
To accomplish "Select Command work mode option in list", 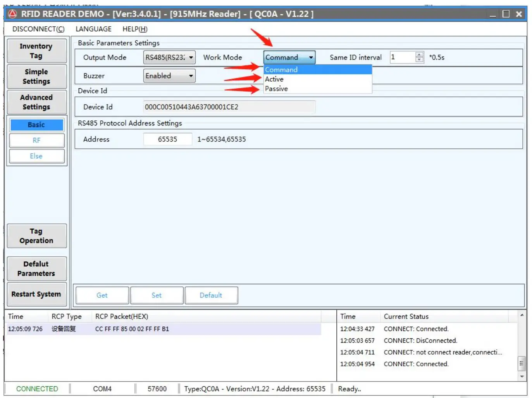I will (x=281, y=70).
